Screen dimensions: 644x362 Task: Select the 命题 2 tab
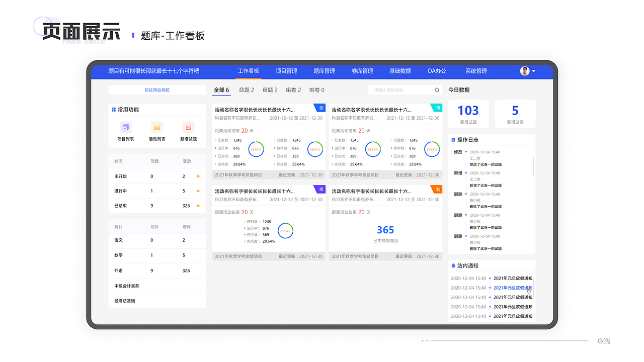(247, 90)
